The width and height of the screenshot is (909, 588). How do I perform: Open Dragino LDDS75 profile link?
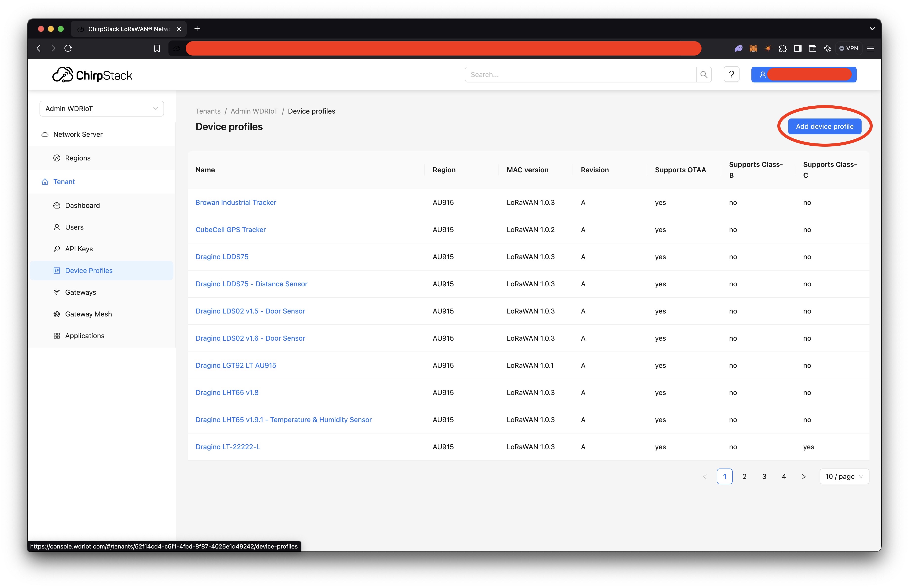click(x=222, y=257)
